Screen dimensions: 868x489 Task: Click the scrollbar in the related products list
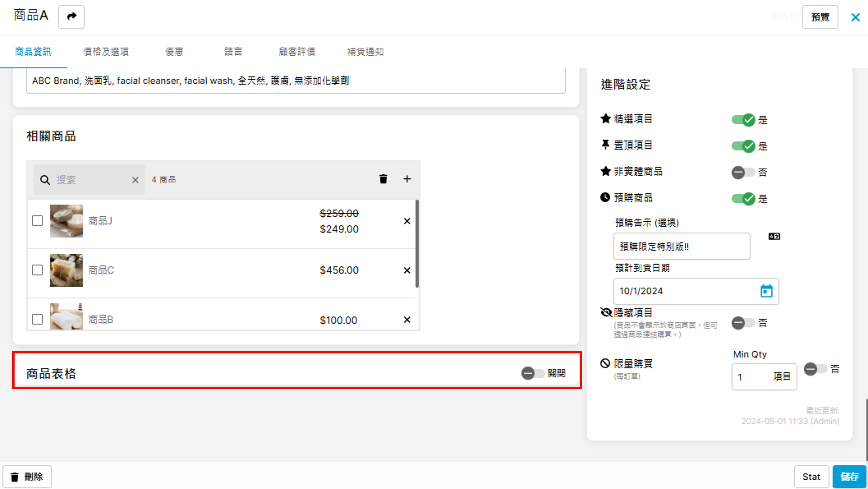click(417, 243)
